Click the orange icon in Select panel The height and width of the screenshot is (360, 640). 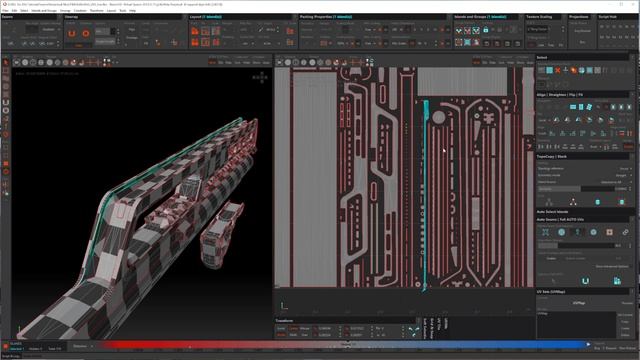click(573, 71)
